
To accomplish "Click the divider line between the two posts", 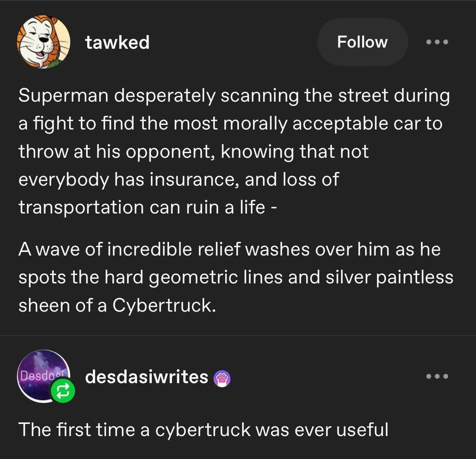I will (238, 335).
